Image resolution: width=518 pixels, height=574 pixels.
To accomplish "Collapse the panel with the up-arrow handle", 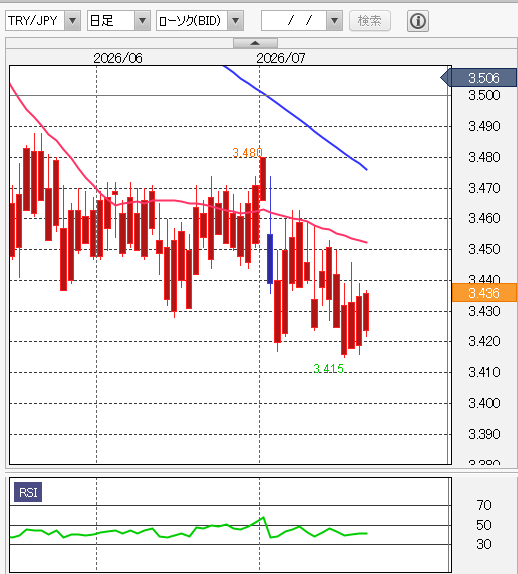I will coord(255,43).
